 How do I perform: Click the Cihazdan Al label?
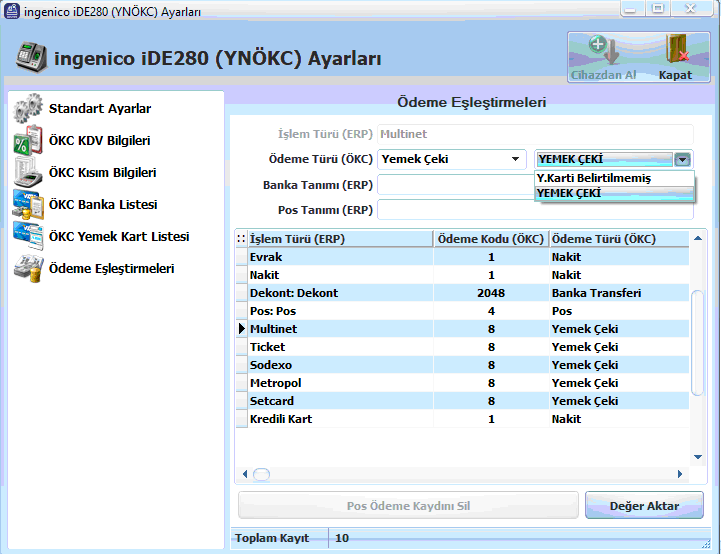603,75
